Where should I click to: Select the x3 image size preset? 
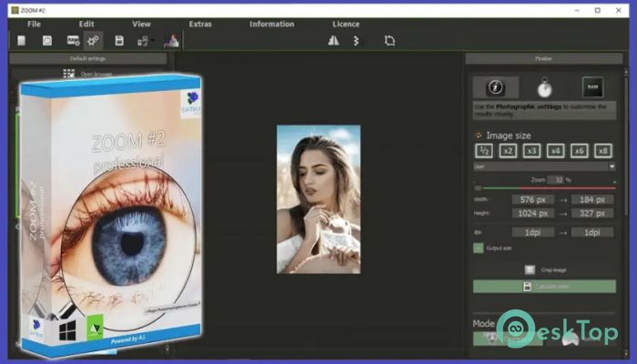point(531,151)
